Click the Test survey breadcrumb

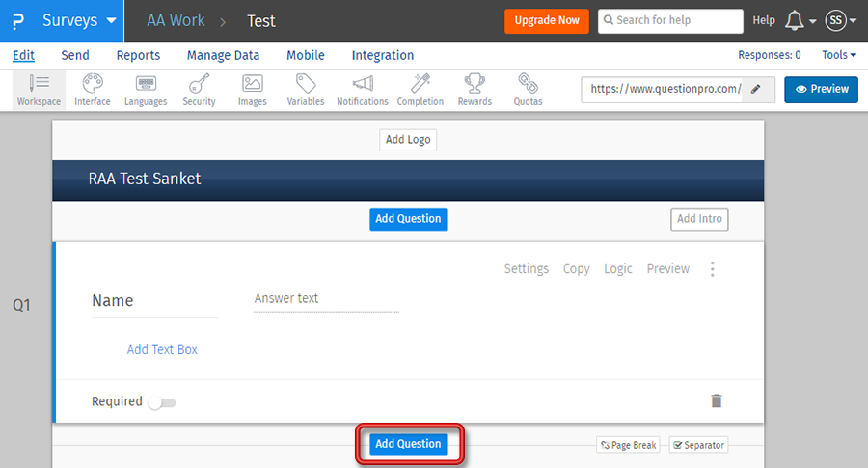point(261,21)
